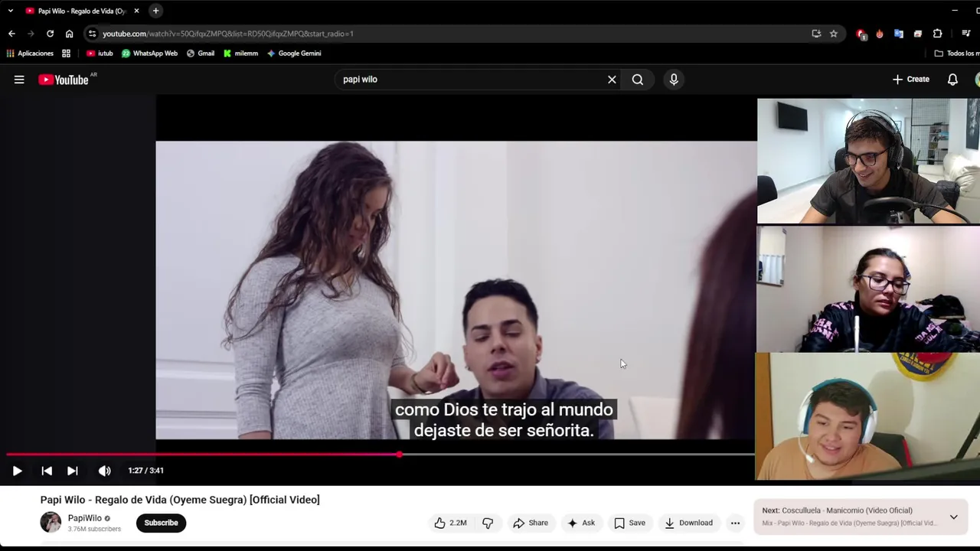Go to the YouTube home logo

click(64, 80)
